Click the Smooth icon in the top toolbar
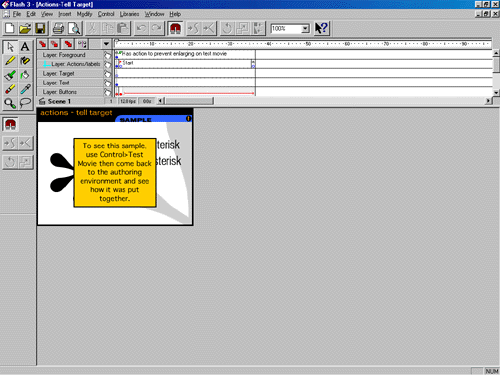This screenshot has height=375, width=500. [x=193, y=28]
